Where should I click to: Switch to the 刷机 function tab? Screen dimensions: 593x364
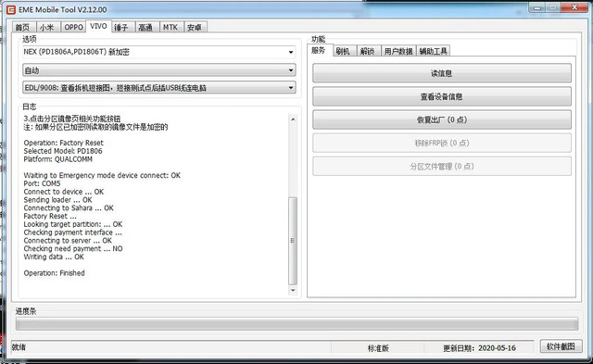[x=344, y=51]
